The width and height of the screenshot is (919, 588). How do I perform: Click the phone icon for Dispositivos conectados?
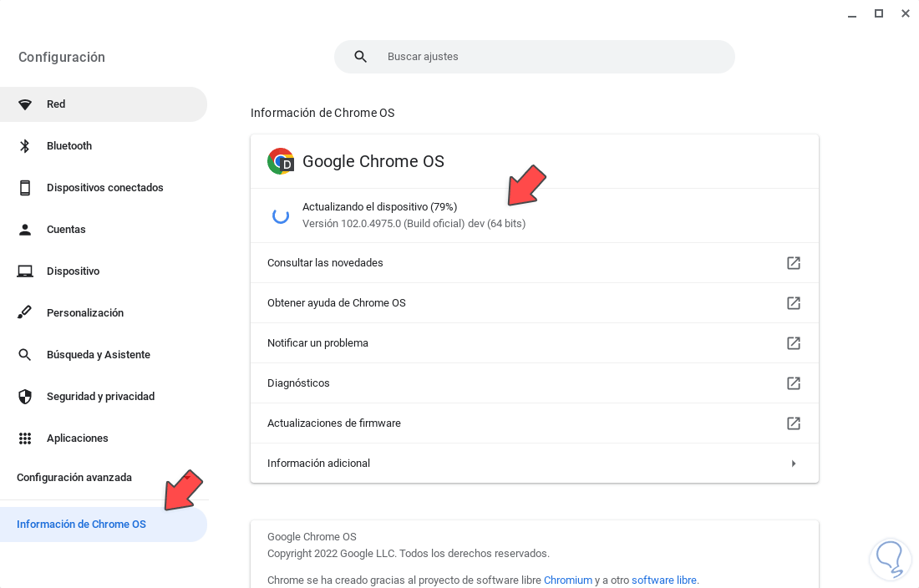[x=25, y=188]
